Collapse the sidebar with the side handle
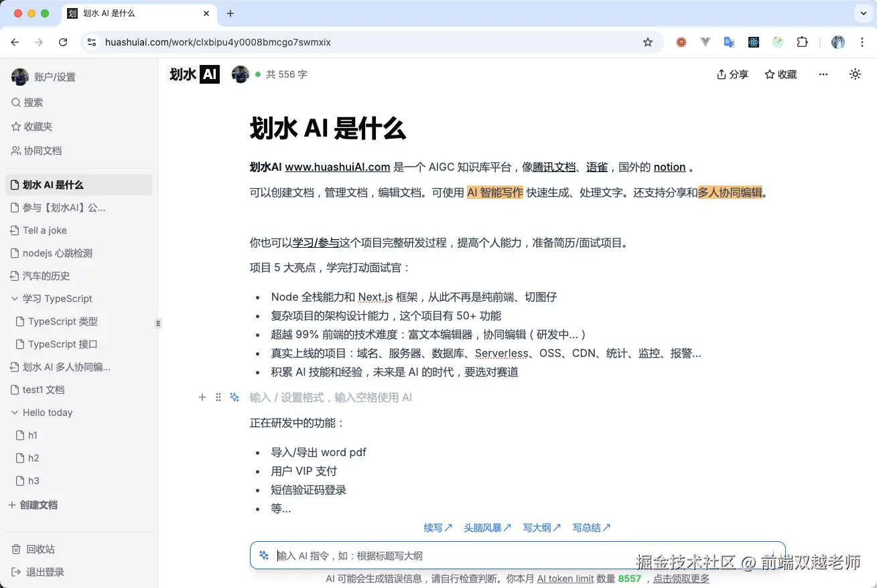 (x=158, y=323)
